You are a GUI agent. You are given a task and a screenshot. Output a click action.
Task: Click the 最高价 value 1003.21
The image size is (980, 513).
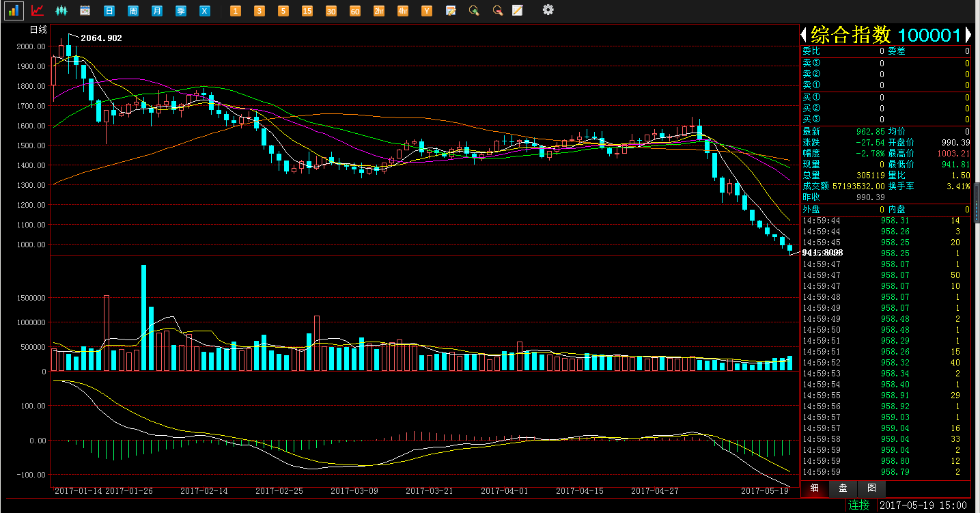pos(953,153)
